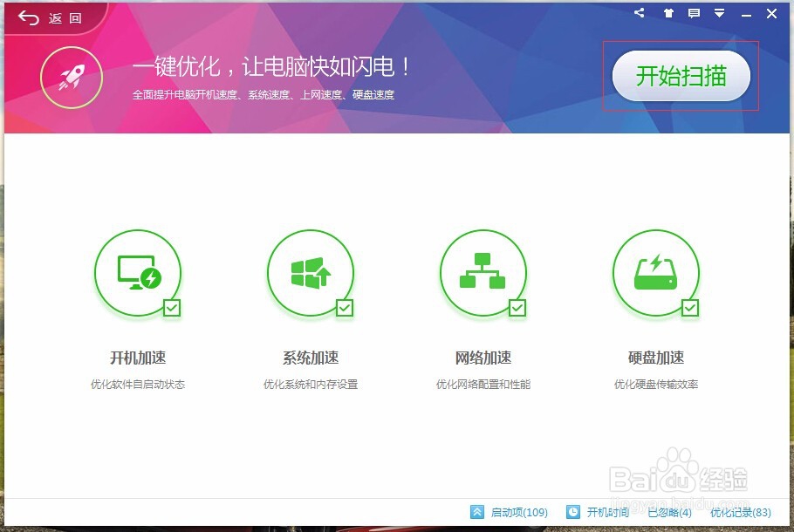This screenshot has width=794, height=532.
Task: Click the 开机加速 label
Action: click(x=138, y=358)
